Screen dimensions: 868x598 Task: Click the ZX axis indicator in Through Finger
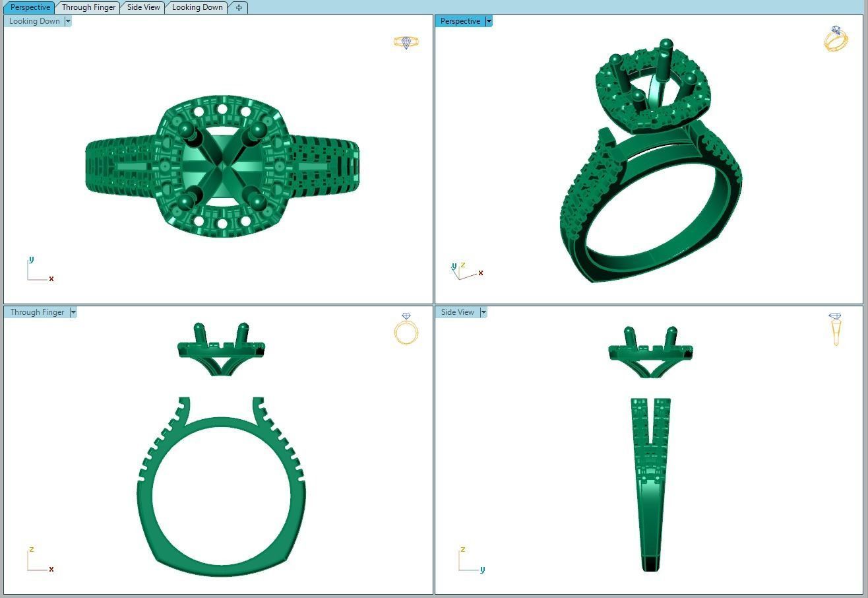click(x=40, y=559)
